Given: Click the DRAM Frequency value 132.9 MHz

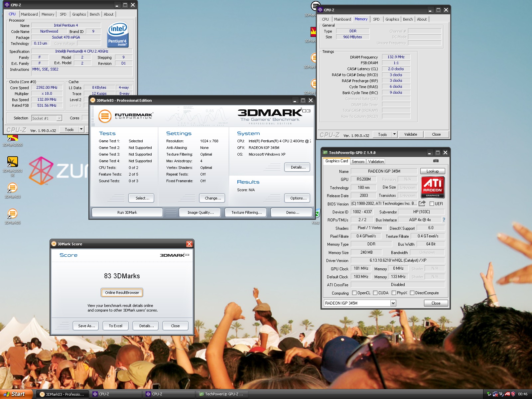Looking at the screenshot, I should pos(396,57).
